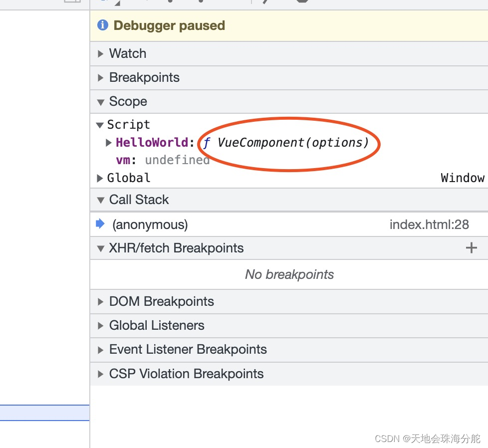Click the No breakpoints placeholder text
Viewport: 488px width, 448px height.
(x=289, y=274)
